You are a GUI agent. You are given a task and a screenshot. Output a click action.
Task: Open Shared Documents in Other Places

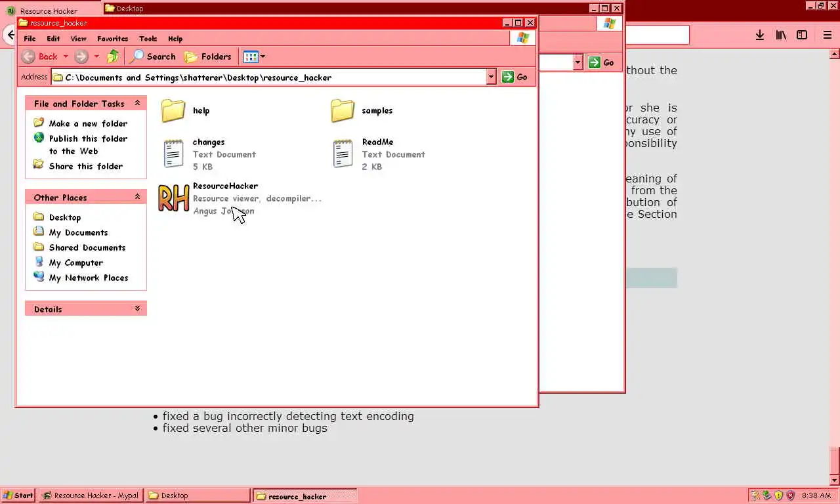(x=87, y=247)
